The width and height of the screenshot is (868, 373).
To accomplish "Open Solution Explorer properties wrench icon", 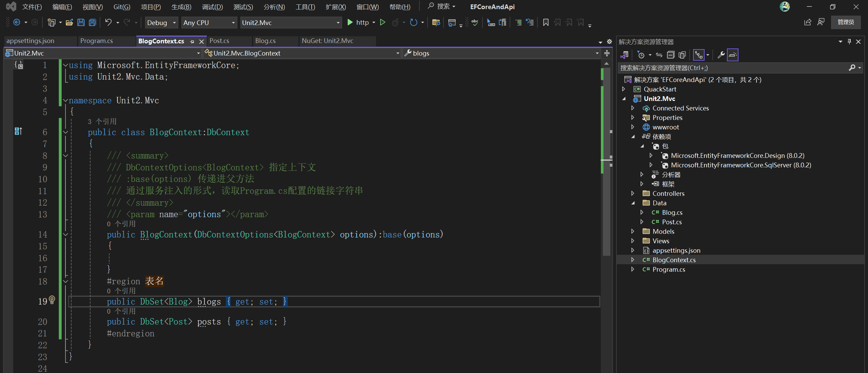I will click(721, 55).
